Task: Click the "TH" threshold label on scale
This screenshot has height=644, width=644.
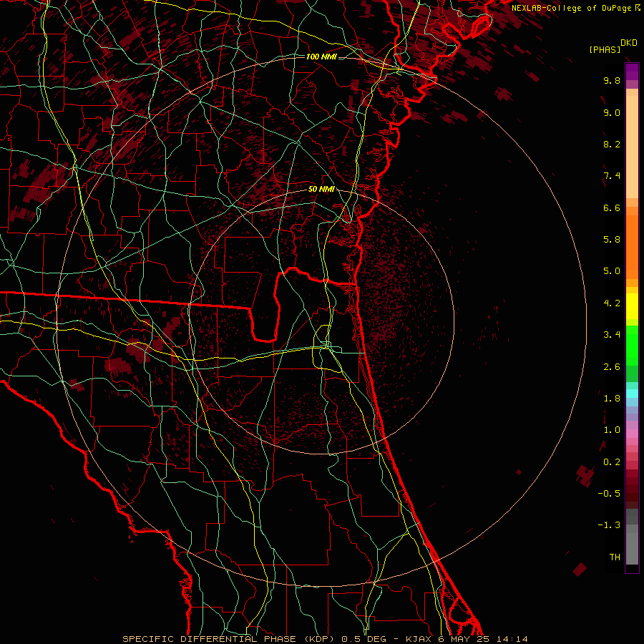Action: point(615,557)
